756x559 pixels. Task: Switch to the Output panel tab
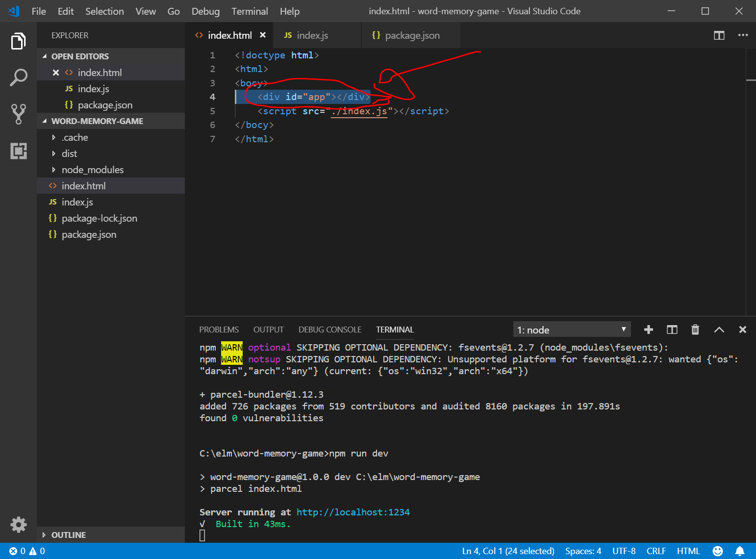click(268, 330)
